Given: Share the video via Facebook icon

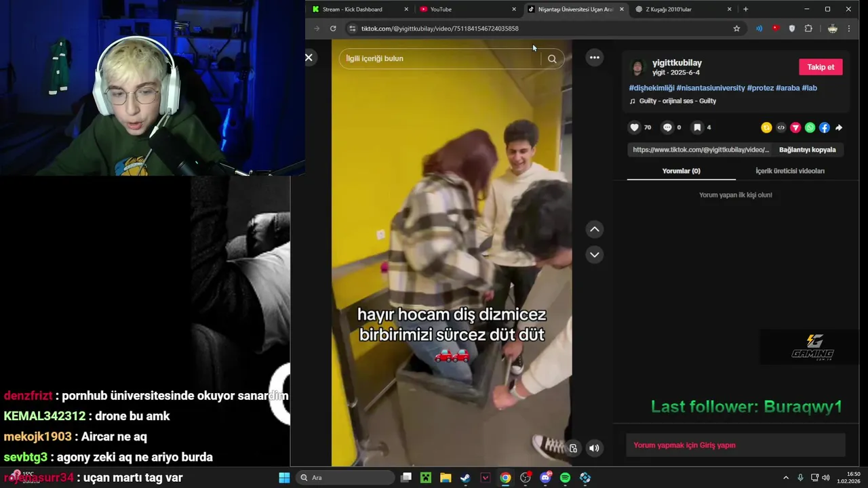Looking at the screenshot, I should [x=824, y=127].
